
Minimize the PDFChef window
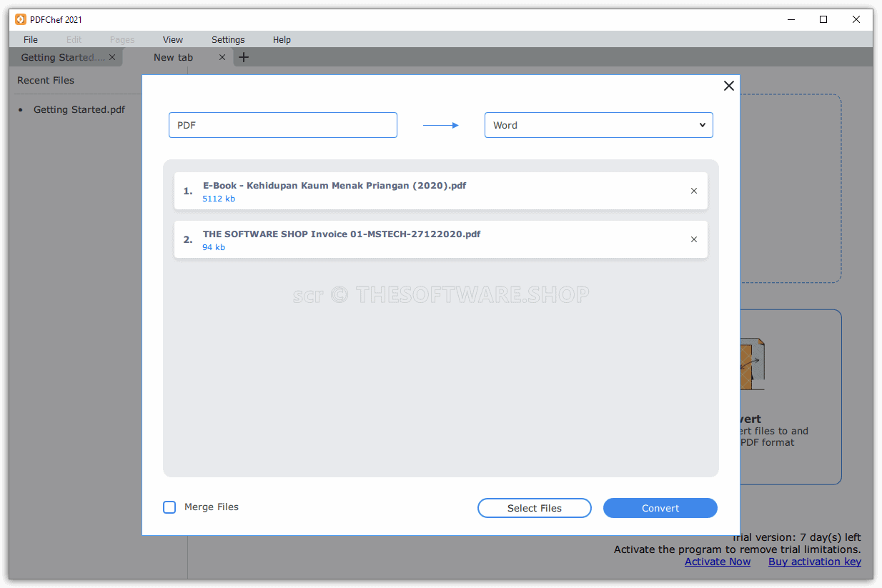791,19
